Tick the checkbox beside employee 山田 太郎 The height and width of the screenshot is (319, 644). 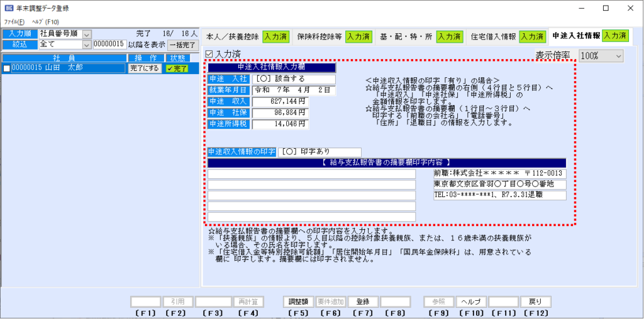tap(7, 68)
